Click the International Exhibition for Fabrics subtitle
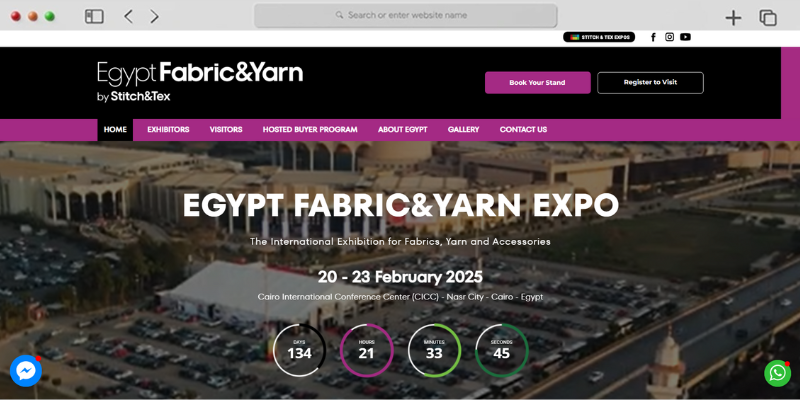 point(400,241)
